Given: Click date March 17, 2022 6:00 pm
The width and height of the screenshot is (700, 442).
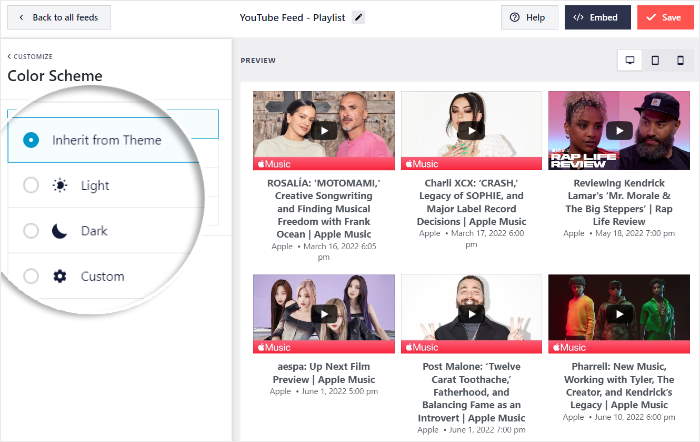Looking at the screenshot, I should coord(488,238).
